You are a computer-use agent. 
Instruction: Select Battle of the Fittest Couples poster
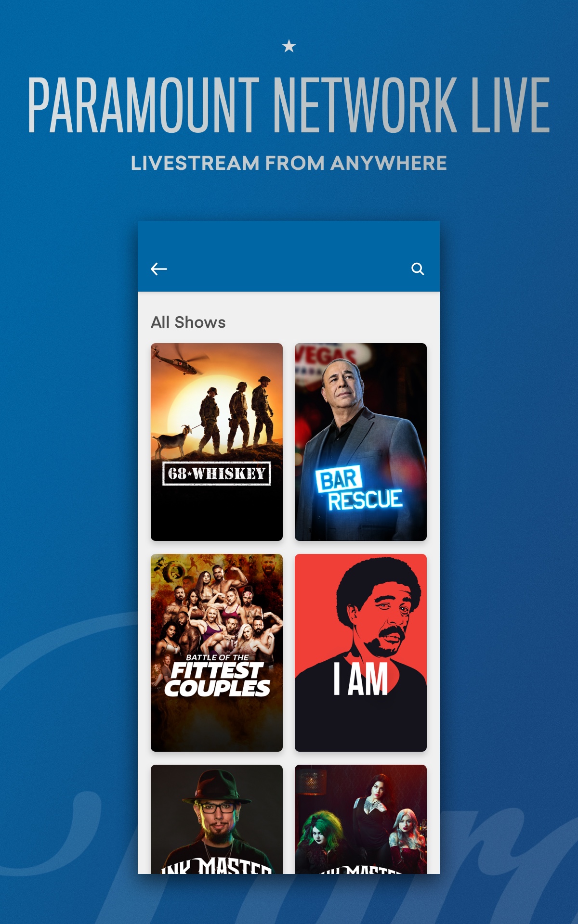click(217, 653)
